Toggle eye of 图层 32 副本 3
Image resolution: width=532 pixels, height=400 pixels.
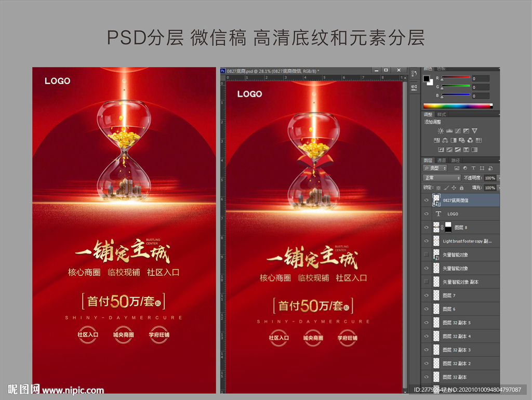(427, 350)
